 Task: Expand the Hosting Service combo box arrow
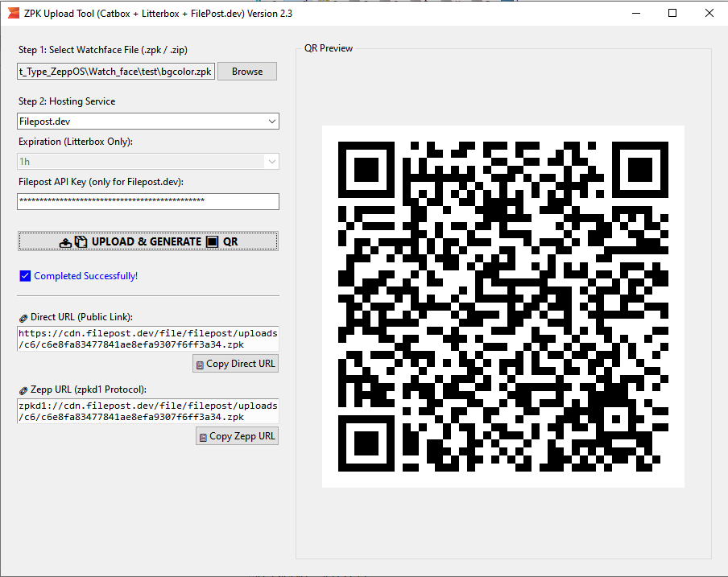272,122
